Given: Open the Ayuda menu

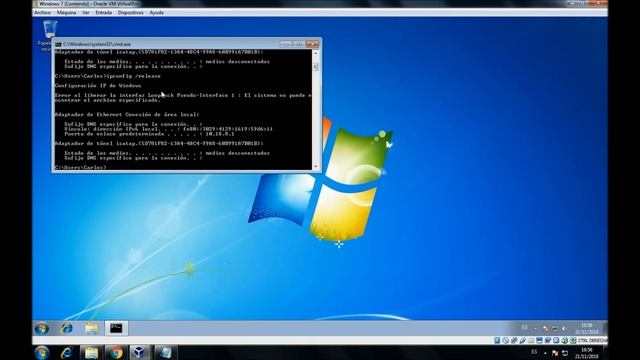Looking at the screenshot, I should coord(156,13).
